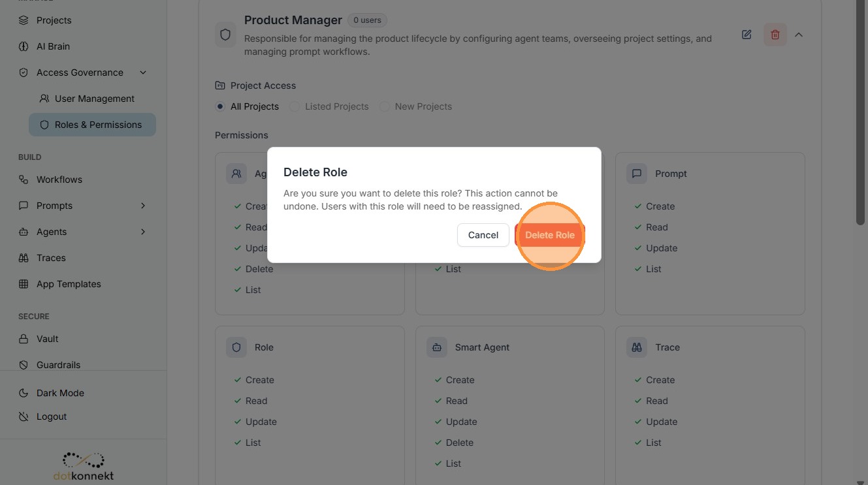Choose the New Projects radio option

click(x=385, y=106)
